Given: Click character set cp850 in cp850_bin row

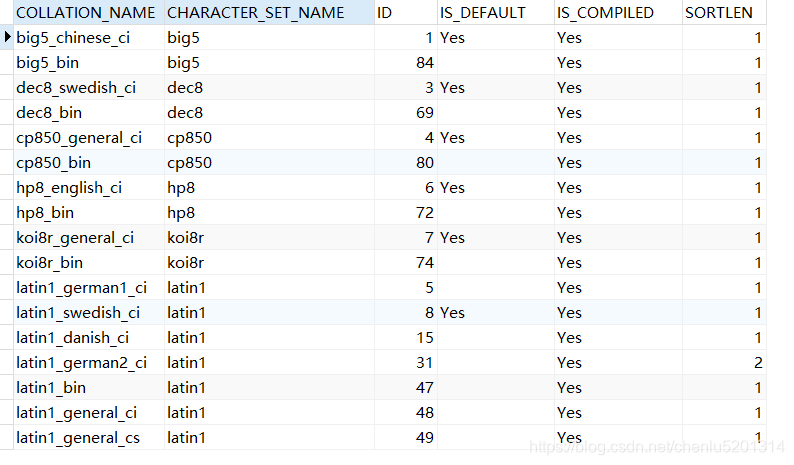Looking at the screenshot, I should [269, 163].
